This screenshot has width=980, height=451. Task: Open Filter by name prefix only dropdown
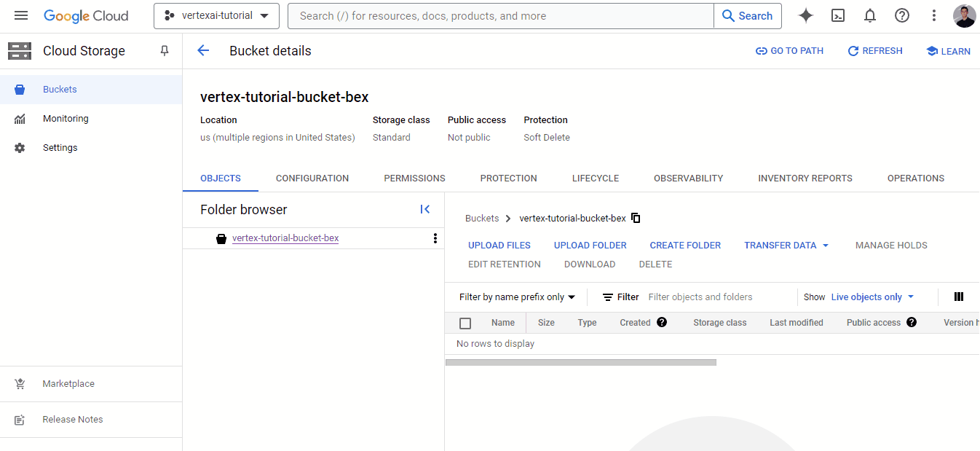pyautogui.click(x=517, y=297)
